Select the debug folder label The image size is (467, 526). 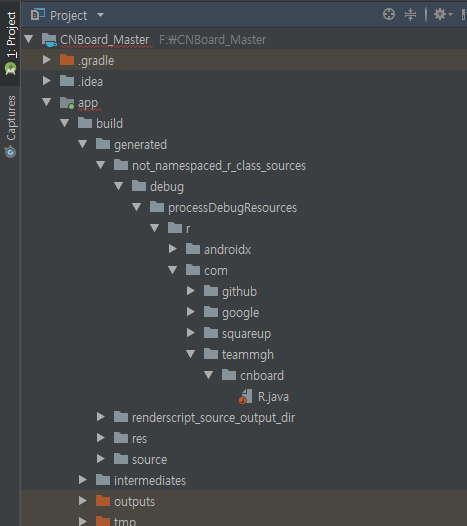pos(167,187)
